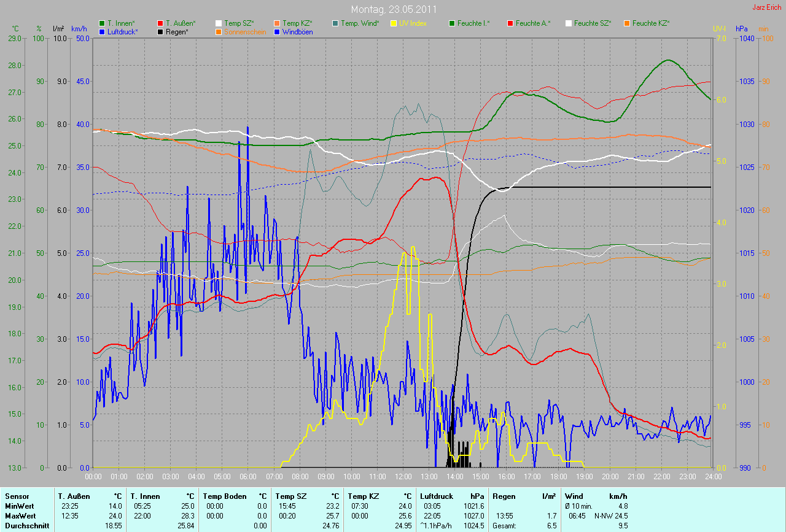Click the 12:00 marker on time axis

pos(403,476)
